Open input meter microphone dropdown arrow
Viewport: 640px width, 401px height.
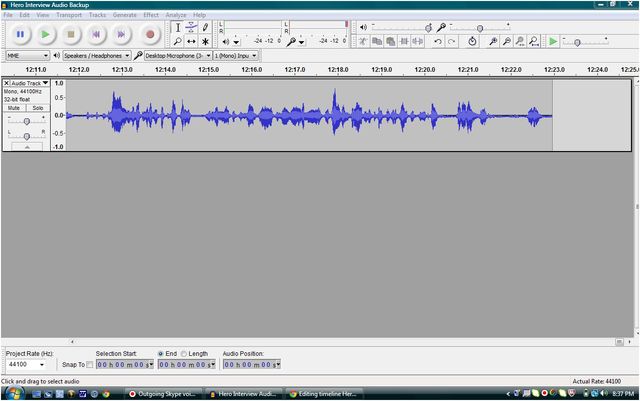point(301,42)
